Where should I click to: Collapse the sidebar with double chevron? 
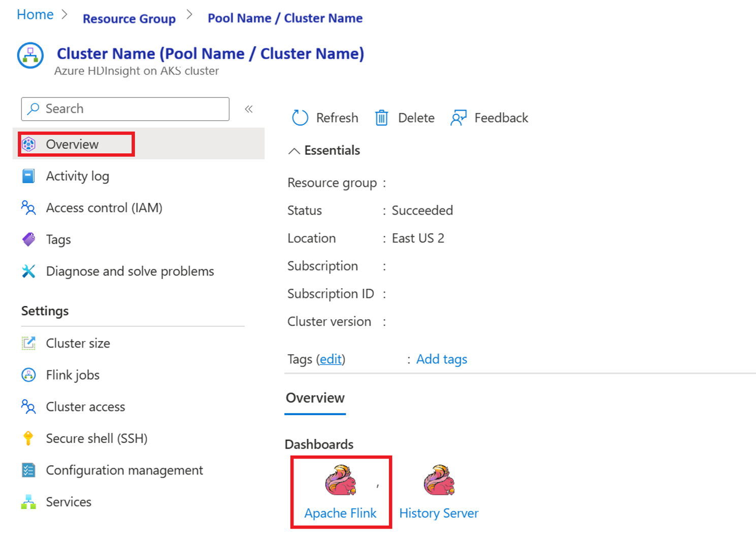pyautogui.click(x=249, y=109)
